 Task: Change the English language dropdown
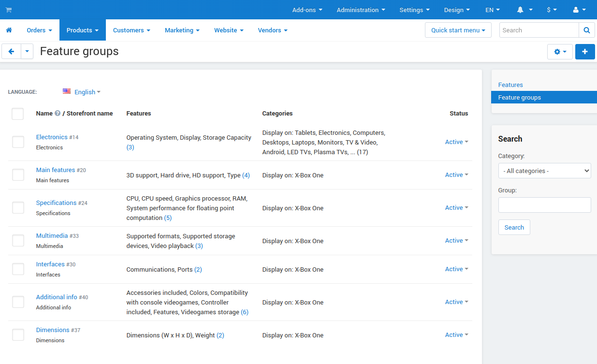[x=87, y=92]
